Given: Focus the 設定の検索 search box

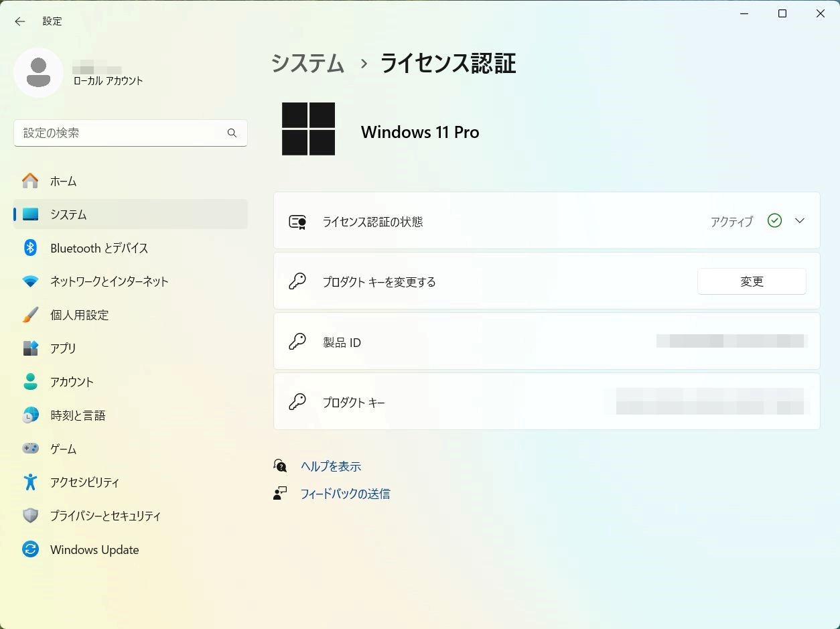Looking at the screenshot, I should point(131,133).
